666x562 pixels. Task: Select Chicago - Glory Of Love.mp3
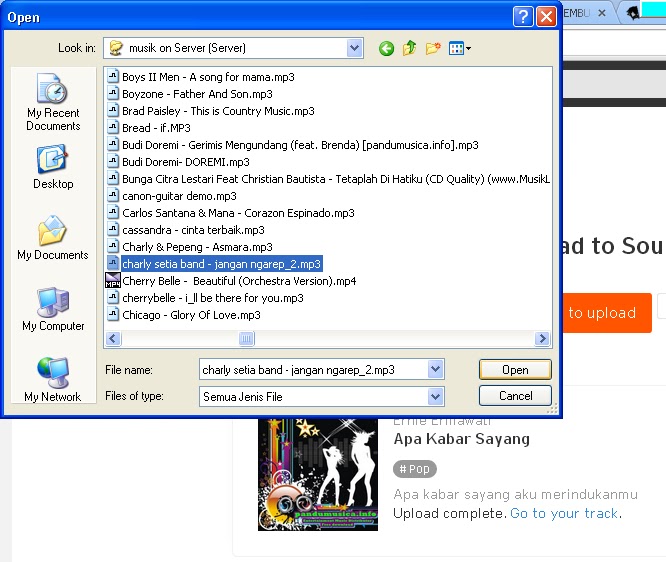[x=183, y=315]
